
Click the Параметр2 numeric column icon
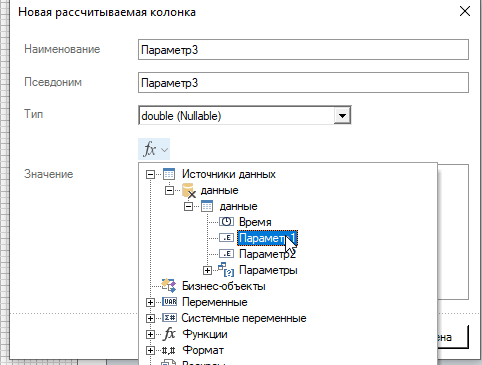226,254
